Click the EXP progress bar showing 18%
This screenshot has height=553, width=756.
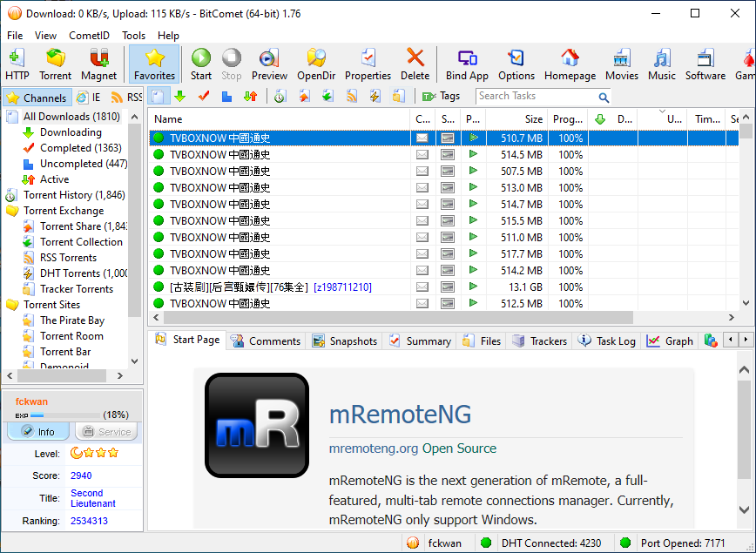(65, 415)
